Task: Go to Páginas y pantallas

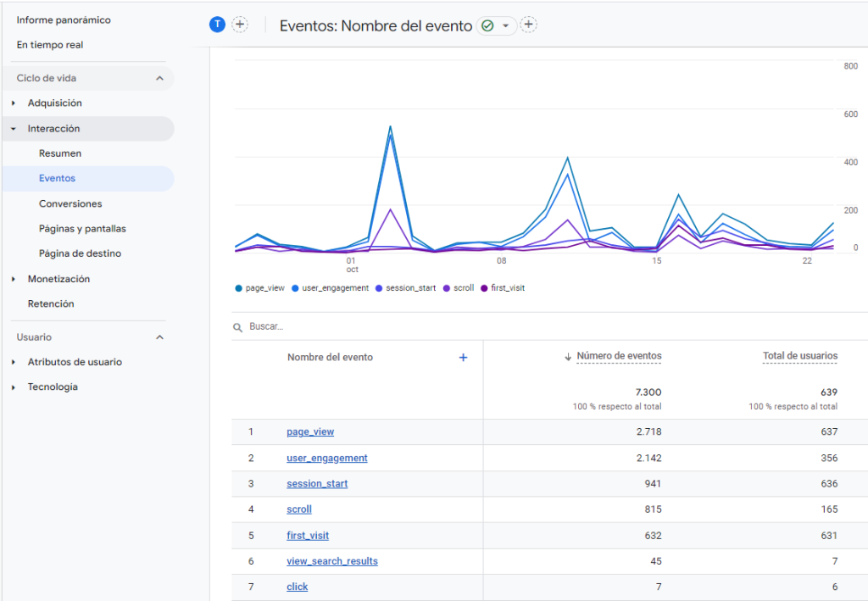Action: tap(82, 229)
